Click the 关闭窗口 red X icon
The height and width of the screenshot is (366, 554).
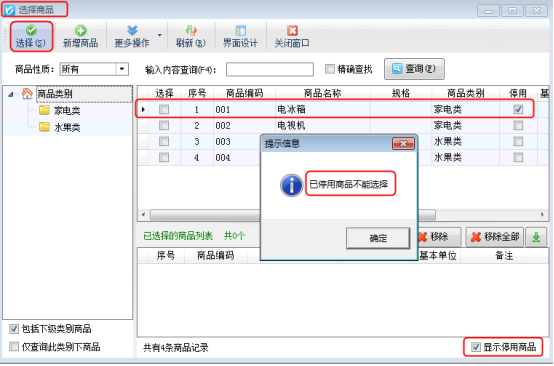tap(292, 30)
